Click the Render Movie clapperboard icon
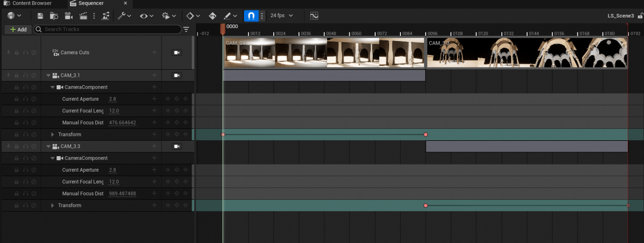Viewport: 644px width, 243px height. 83,16
